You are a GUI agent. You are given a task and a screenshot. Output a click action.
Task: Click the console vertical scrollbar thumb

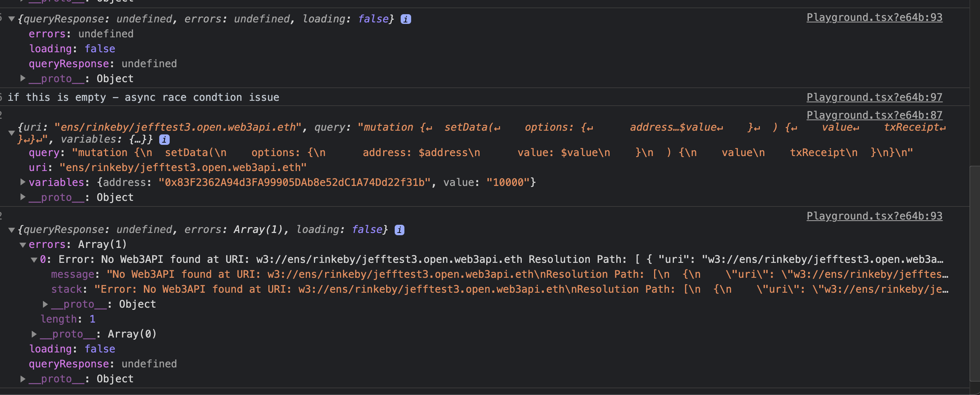click(x=975, y=274)
